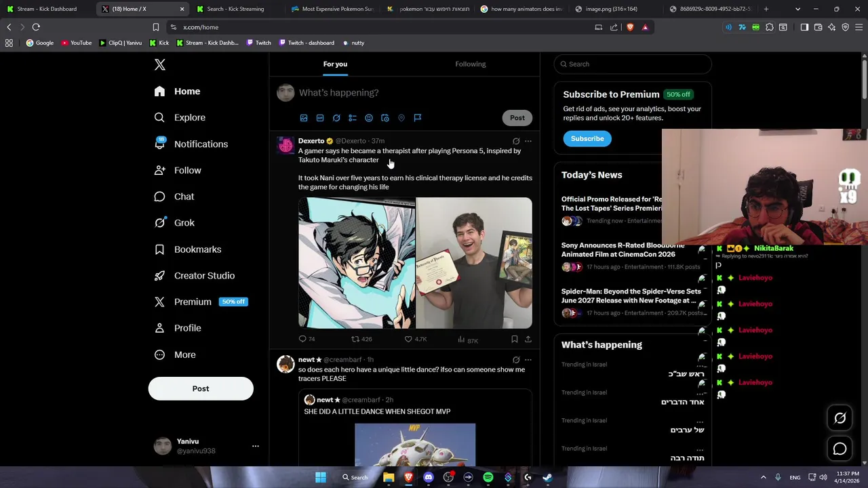Image resolution: width=868 pixels, height=488 pixels.
Task: Open more options on Dexerto post
Action: pos(528,142)
